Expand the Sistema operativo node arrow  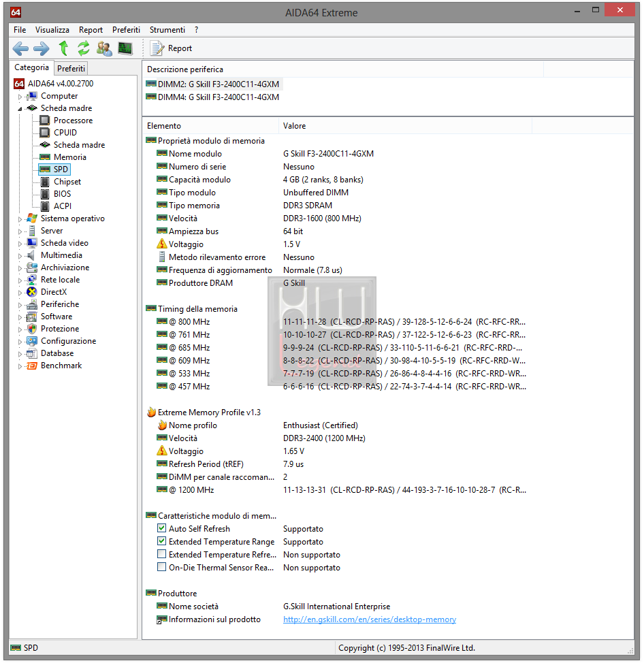(x=20, y=219)
